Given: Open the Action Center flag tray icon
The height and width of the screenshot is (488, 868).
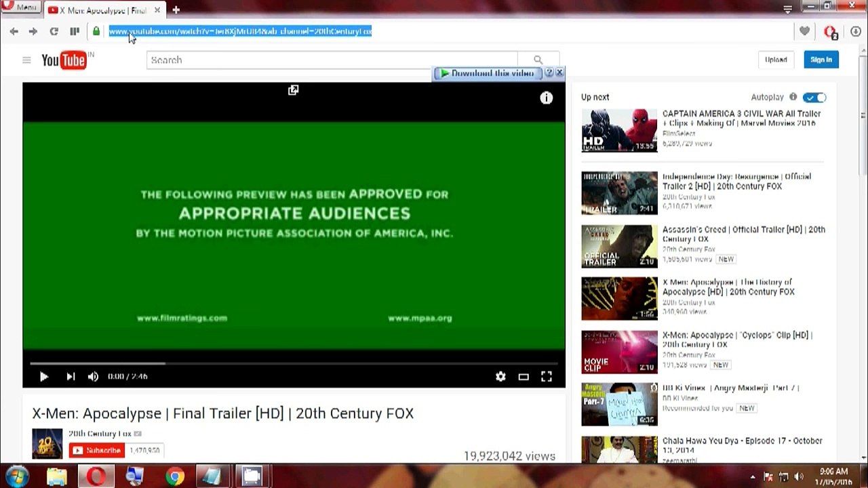Looking at the screenshot, I should [768, 477].
